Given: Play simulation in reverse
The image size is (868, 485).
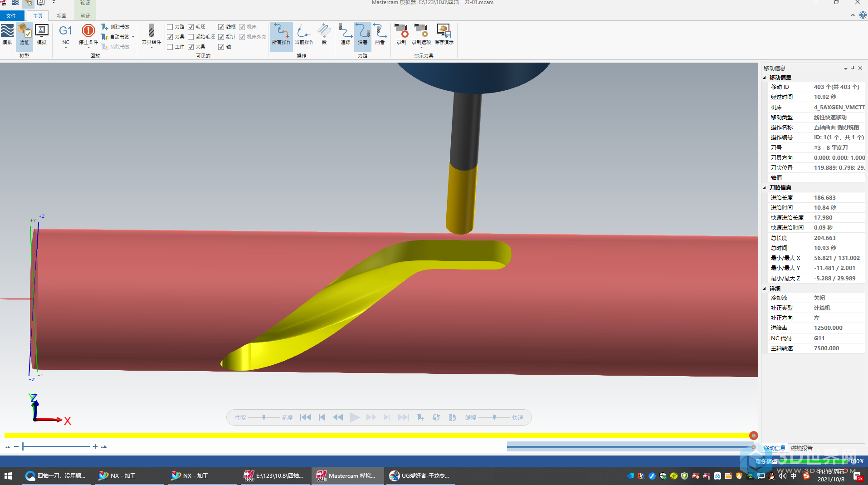Looking at the screenshot, I should tap(338, 417).
